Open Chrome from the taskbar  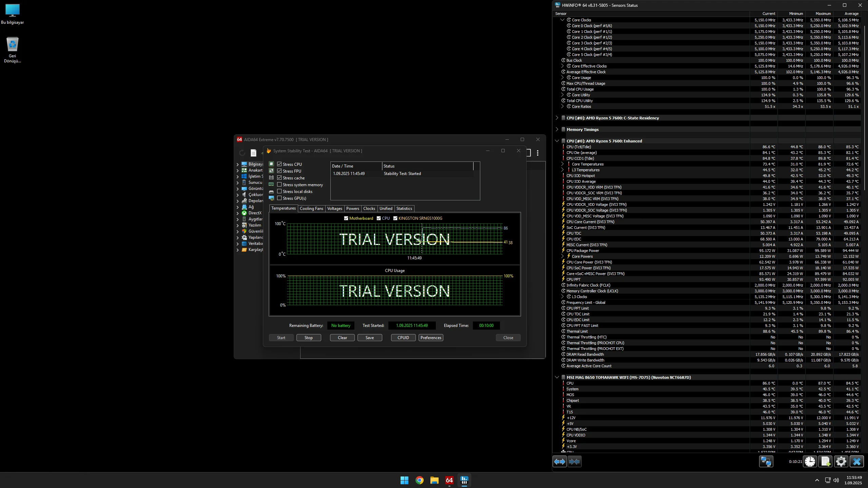[x=419, y=480]
